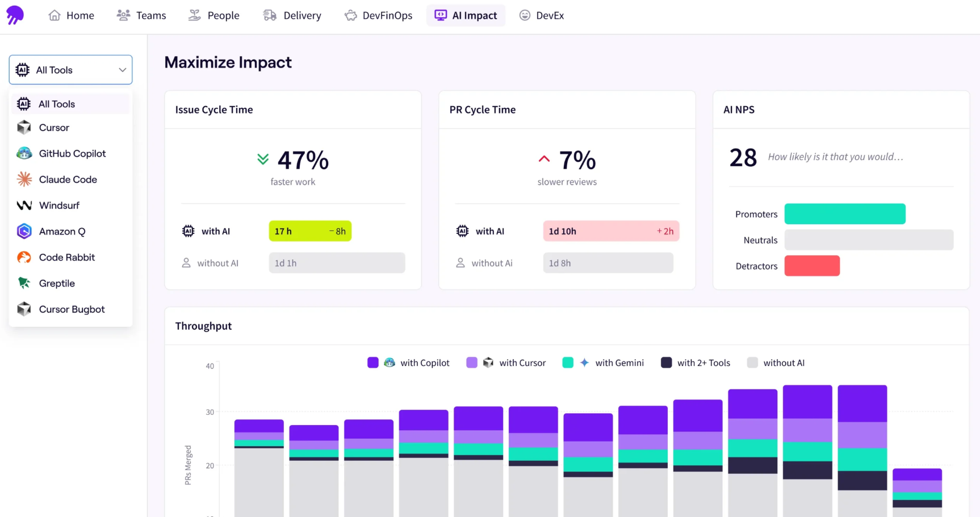980x517 pixels.
Task: Select the AI Impact tab
Action: tap(466, 15)
